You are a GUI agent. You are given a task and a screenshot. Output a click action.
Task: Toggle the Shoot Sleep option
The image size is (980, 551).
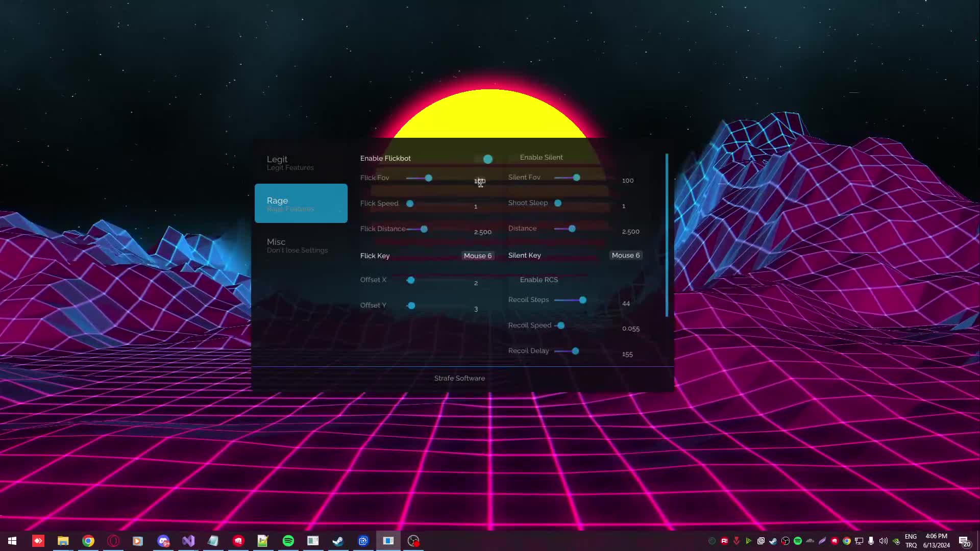tap(558, 203)
